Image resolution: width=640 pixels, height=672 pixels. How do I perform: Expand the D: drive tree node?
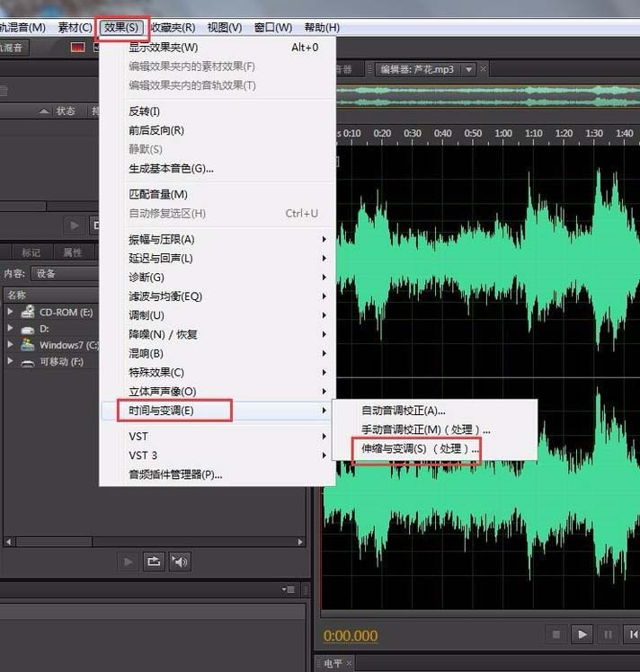point(10,328)
